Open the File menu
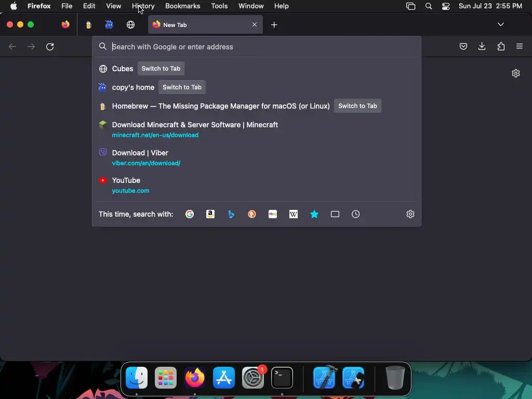This screenshot has height=399, width=532. click(67, 6)
